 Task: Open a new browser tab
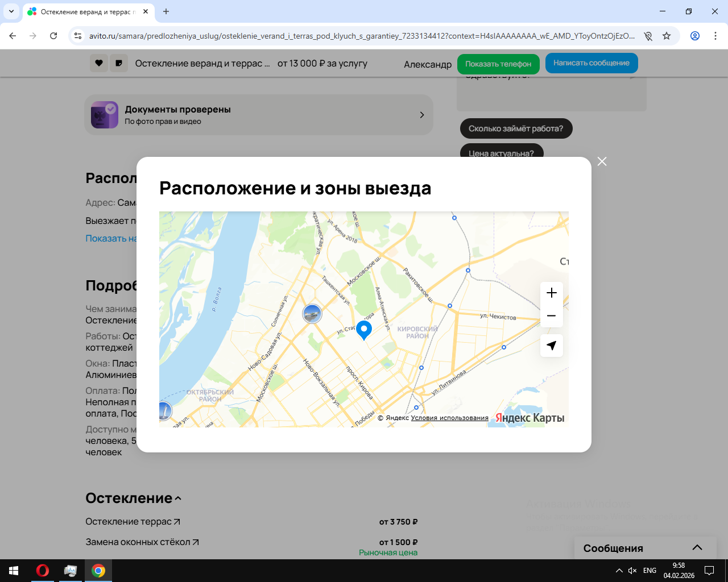click(166, 11)
